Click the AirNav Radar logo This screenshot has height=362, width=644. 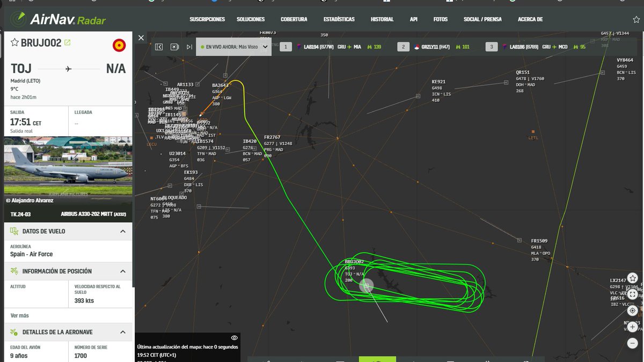click(58, 20)
